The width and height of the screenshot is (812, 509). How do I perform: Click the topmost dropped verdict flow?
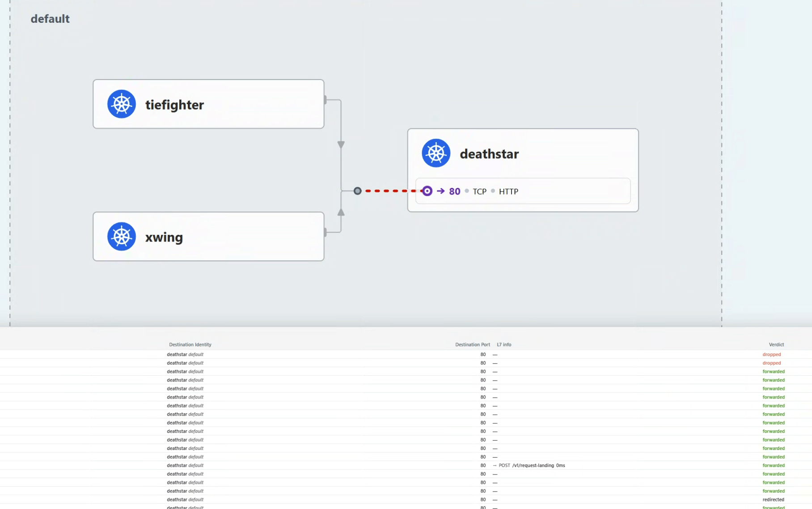[x=771, y=354]
